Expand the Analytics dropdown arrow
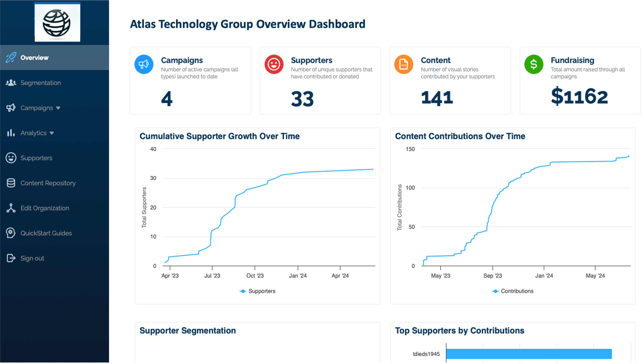Viewport: 643px width, 364px height. pos(52,133)
